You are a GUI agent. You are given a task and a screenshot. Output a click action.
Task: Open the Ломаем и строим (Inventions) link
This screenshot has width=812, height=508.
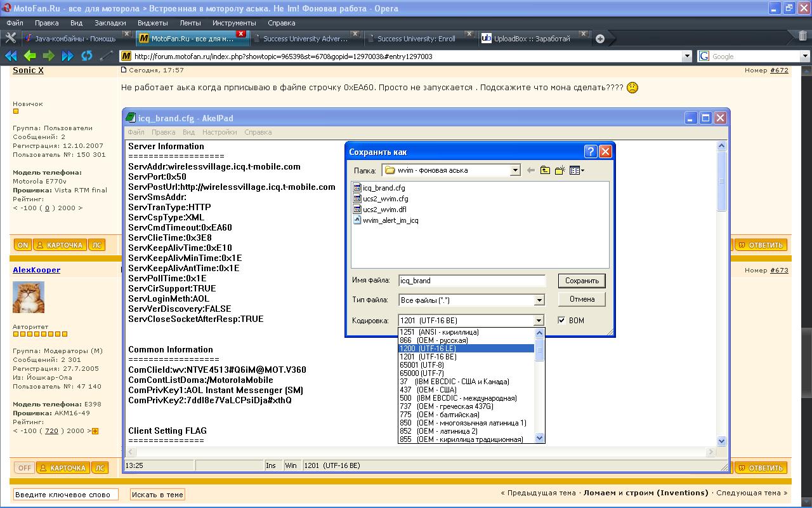[x=646, y=493]
